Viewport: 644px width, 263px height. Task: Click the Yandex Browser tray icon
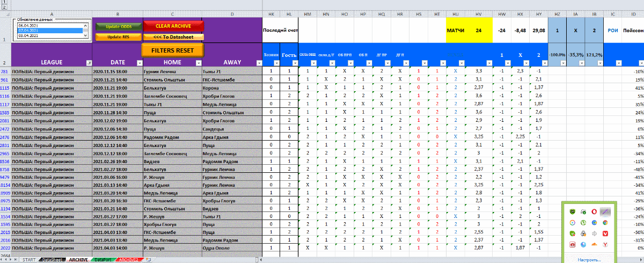(606, 244)
